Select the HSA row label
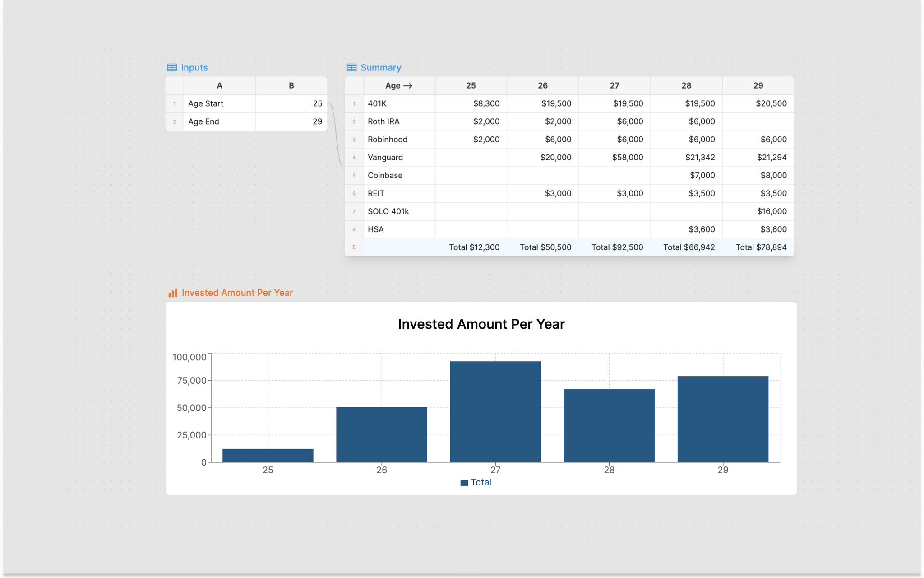Viewport: 924px width, 578px height. coord(399,229)
